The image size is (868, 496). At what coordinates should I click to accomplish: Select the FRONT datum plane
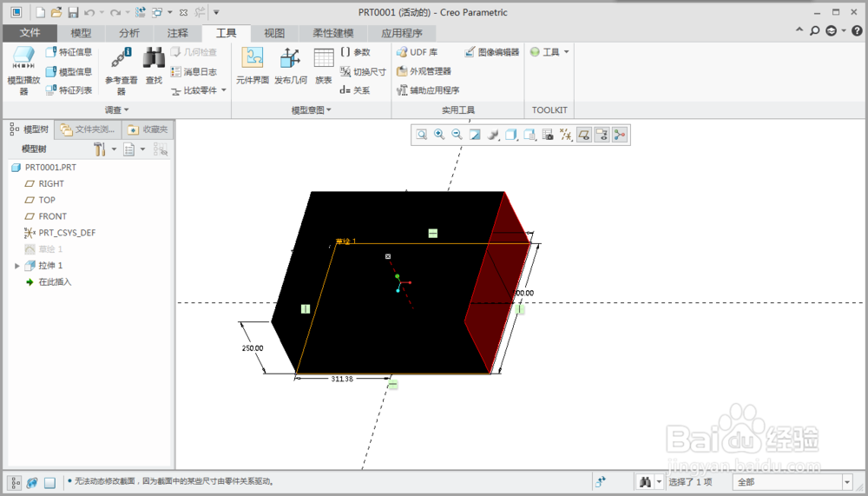pyautogui.click(x=46, y=216)
